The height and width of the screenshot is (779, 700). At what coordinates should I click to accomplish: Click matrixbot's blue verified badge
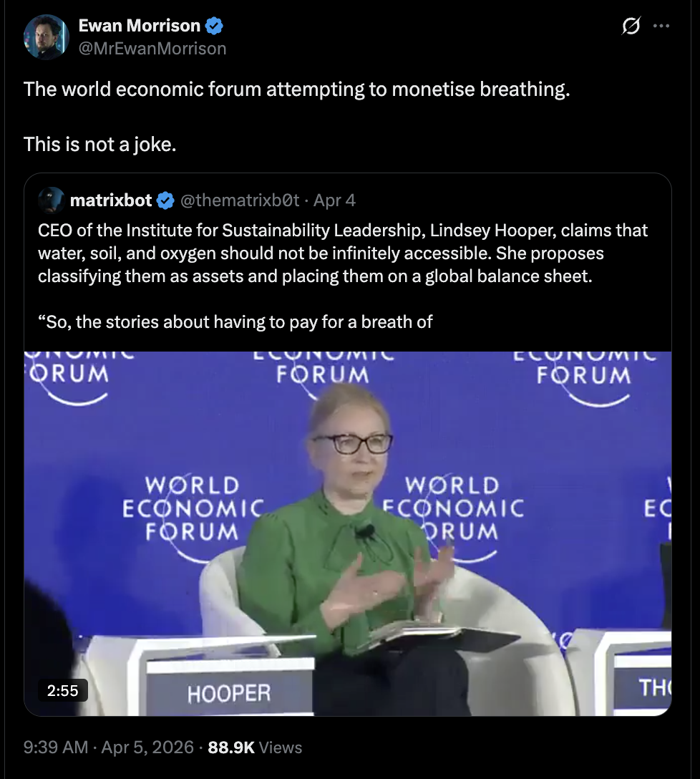[165, 201]
